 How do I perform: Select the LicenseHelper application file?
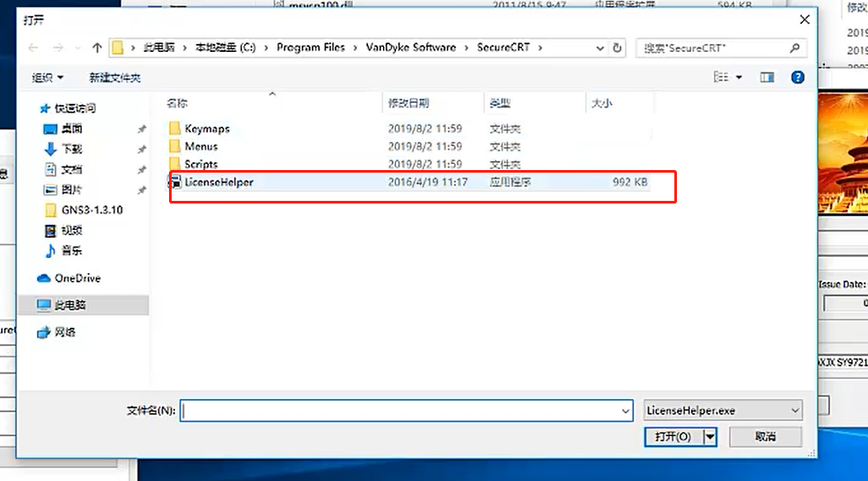coord(408,181)
